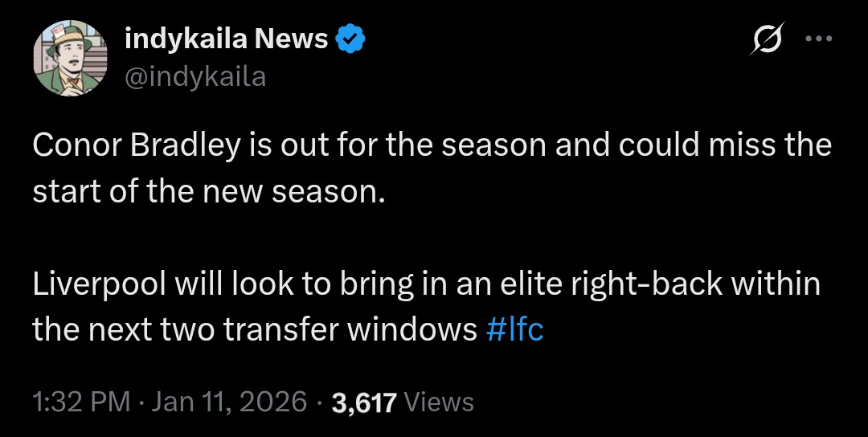Open the #lfc hashtag link
This screenshot has height=437, width=868.
point(515,331)
